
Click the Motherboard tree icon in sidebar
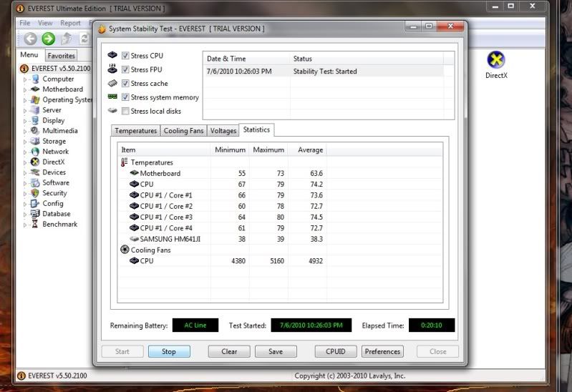[x=35, y=89]
